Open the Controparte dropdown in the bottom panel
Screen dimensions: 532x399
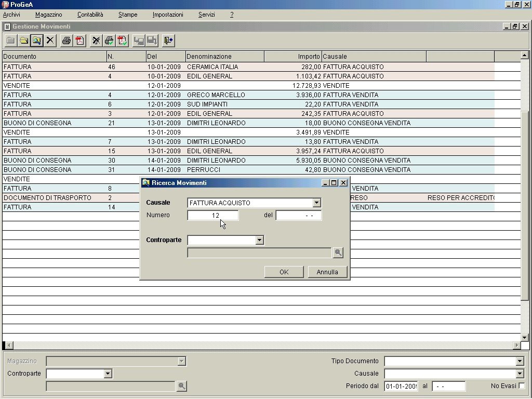(x=108, y=374)
